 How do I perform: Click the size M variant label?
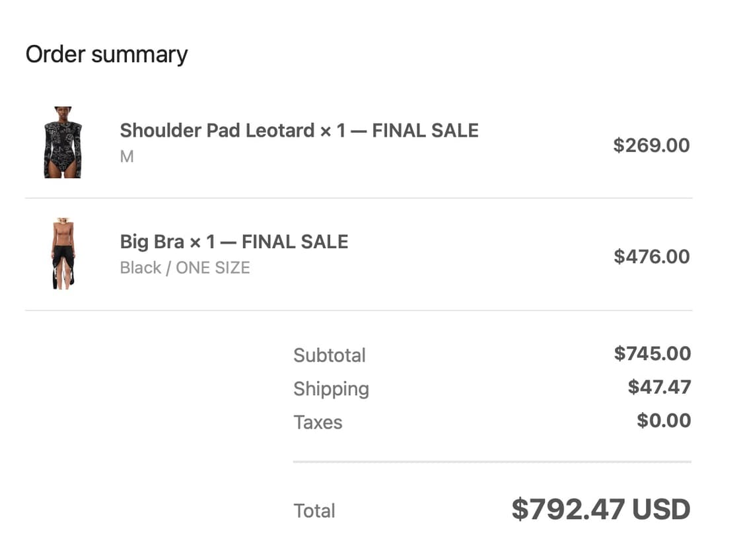[x=127, y=157]
